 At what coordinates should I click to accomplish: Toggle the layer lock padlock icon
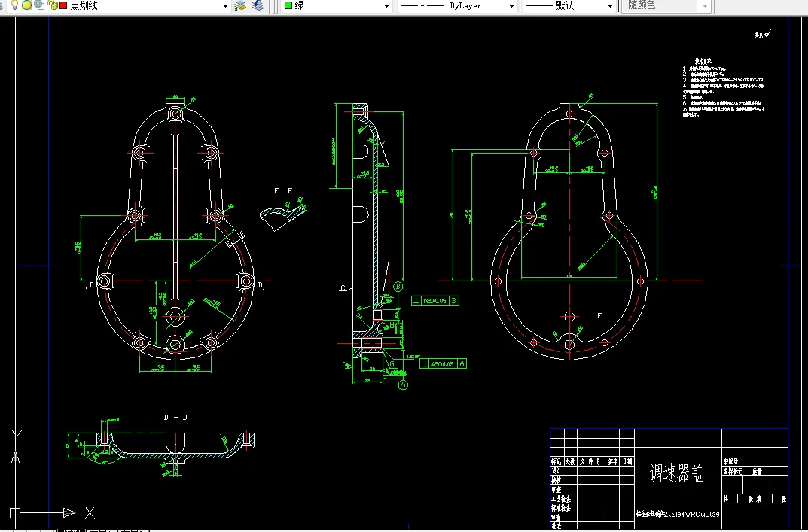tap(52, 5)
